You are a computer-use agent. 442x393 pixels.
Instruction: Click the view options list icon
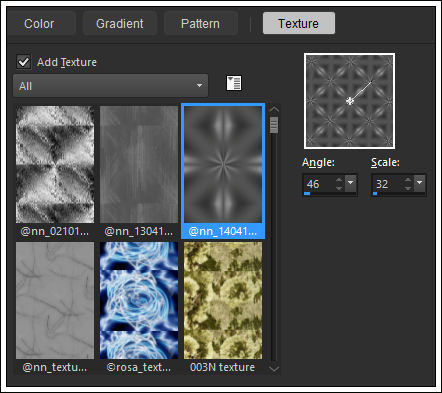pyautogui.click(x=234, y=83)
